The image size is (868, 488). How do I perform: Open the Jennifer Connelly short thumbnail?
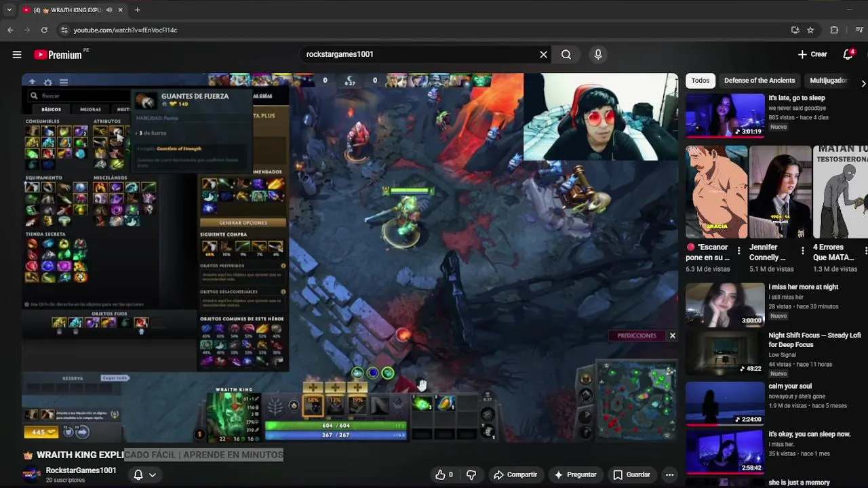780,192
